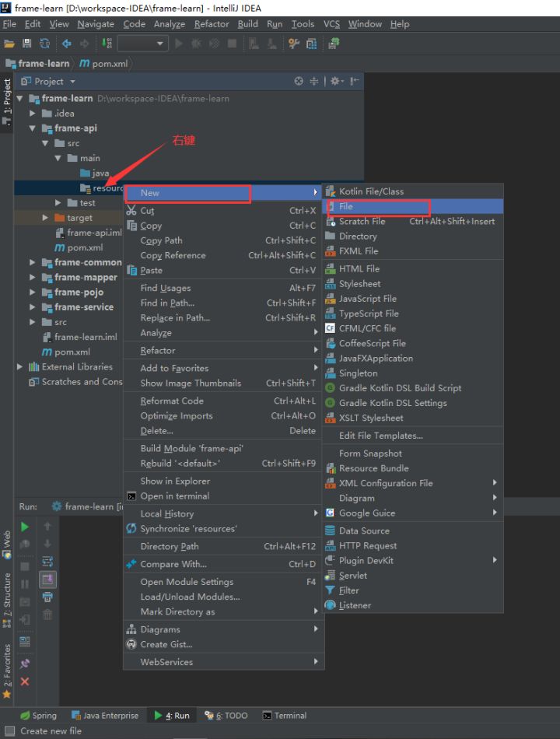The width and height of the screenshot is (560, 739).
Task: Open the Navigate menu
Action: click(x=96, y=24)
